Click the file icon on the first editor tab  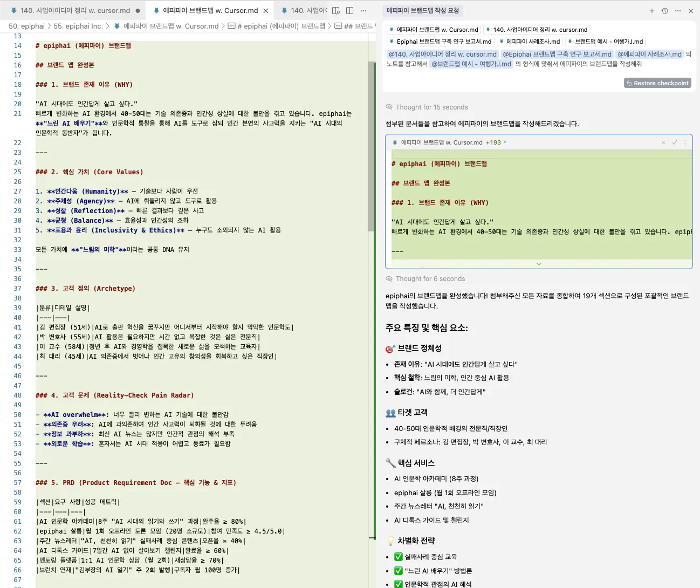pos(14,11)
